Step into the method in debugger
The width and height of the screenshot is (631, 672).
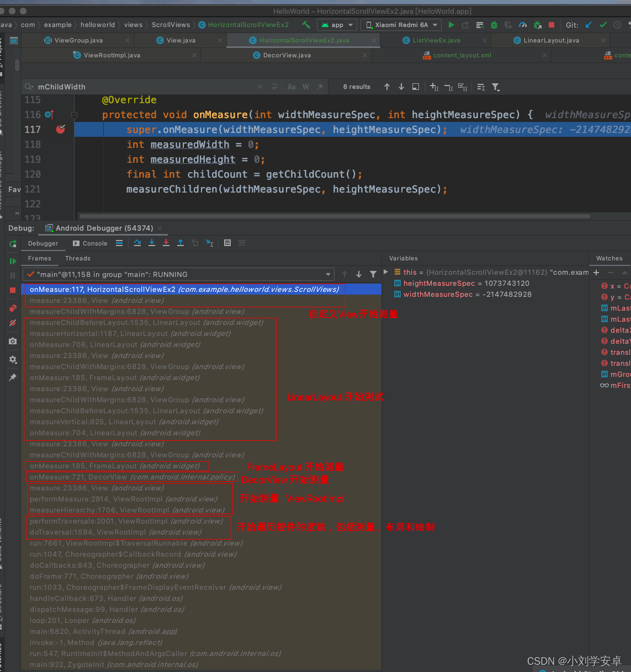(151, 243)
